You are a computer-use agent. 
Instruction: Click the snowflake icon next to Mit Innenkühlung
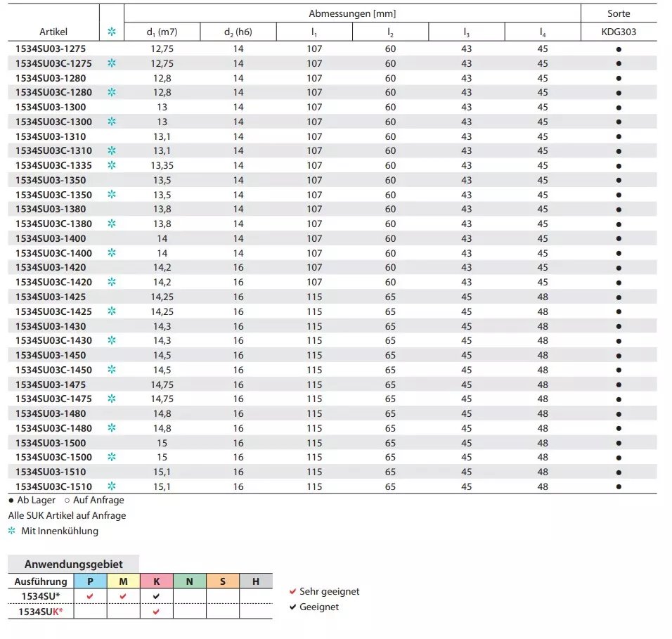click(x=12, y=531)
